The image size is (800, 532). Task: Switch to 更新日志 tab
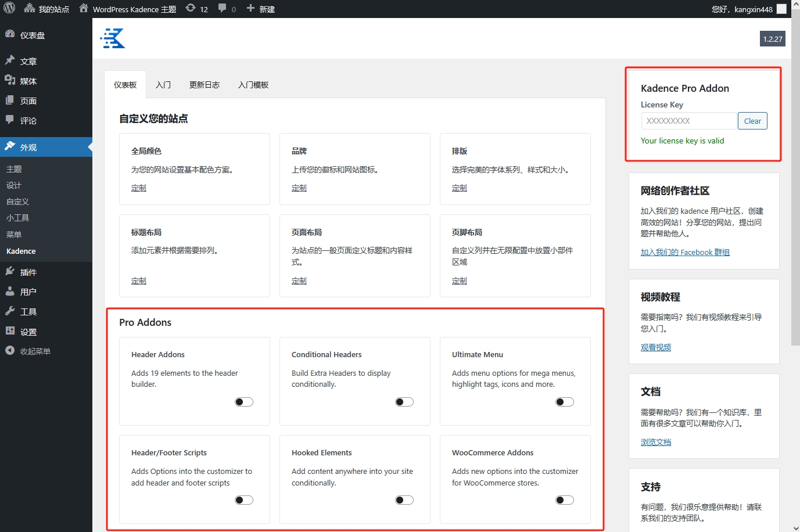pyautogui.click(x=205, y=85)
